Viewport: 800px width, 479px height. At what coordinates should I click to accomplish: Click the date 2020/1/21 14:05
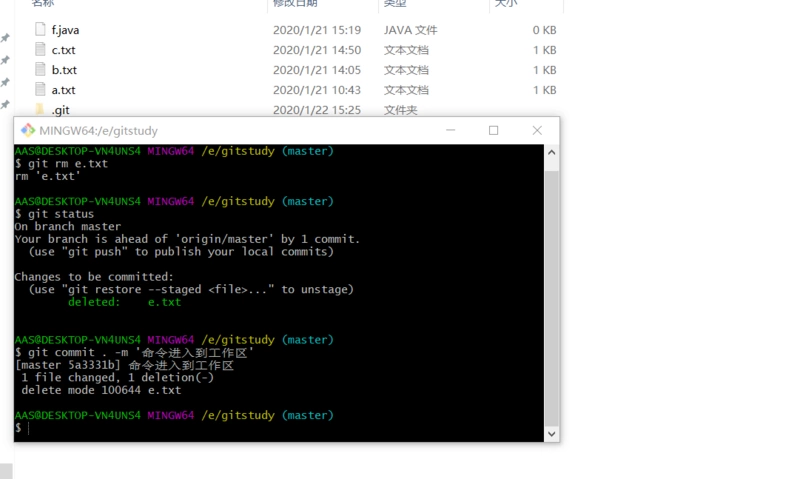click(x=317, y=70)
